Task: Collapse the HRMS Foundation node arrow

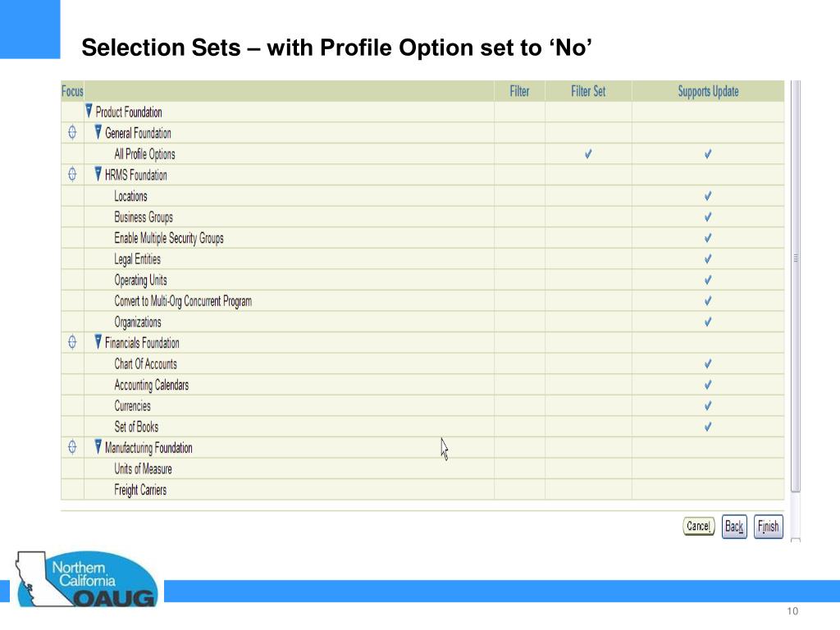Action: [98, 174]
